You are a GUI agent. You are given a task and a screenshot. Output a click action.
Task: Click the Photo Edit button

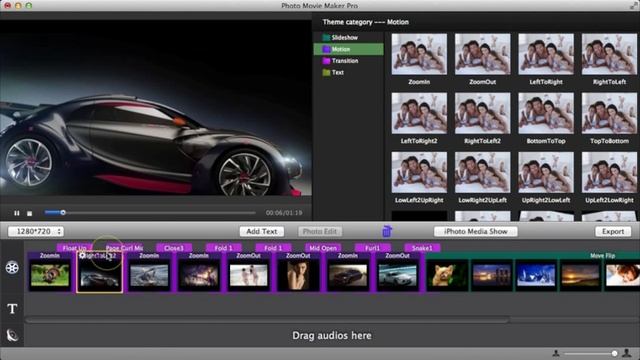click(x=320, y=231)
